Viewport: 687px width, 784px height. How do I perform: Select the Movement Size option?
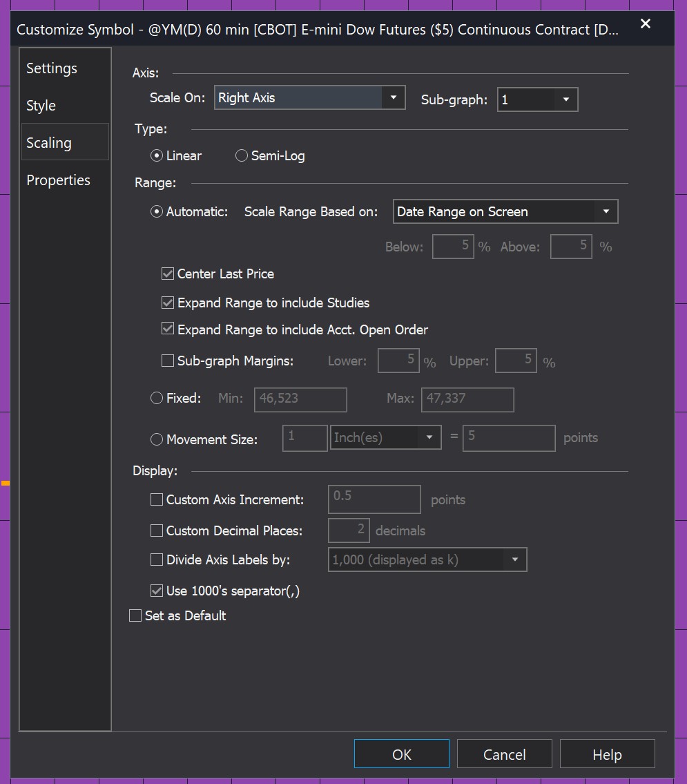point(155,440)
